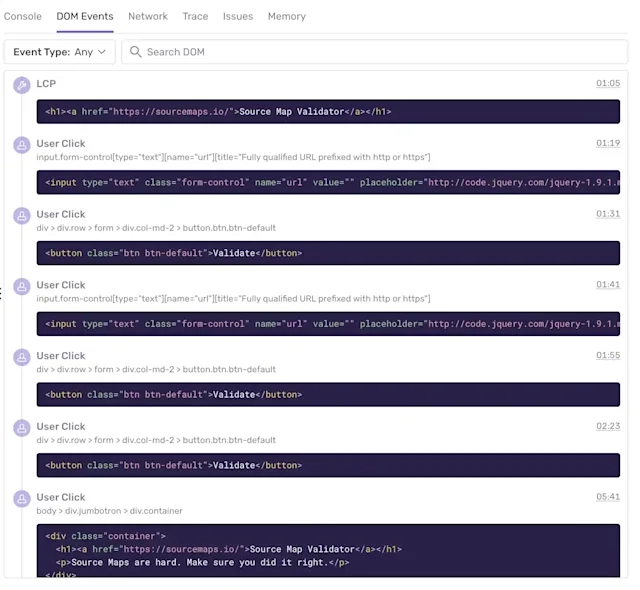The image size is (640, 590).
Task: Select the User Click title at 01:19
Action: click(61, 144)
